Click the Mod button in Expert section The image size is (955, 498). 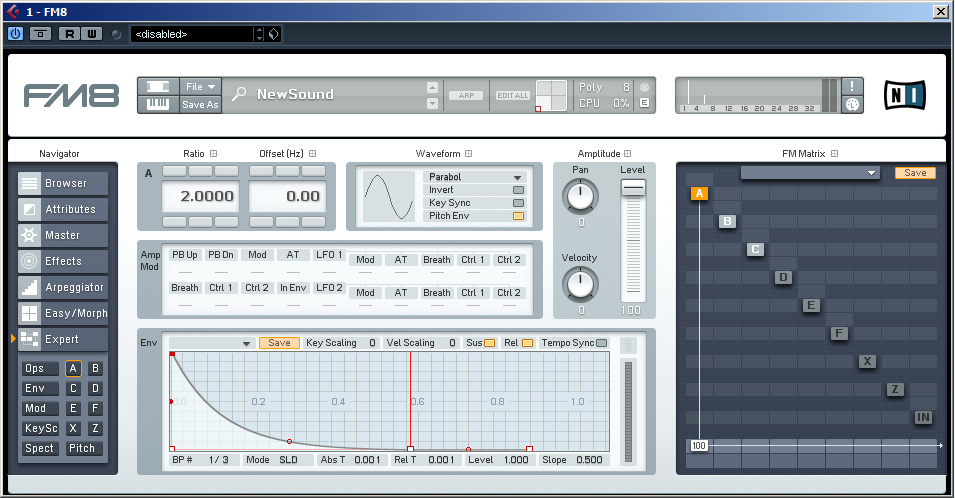[40, 409]
